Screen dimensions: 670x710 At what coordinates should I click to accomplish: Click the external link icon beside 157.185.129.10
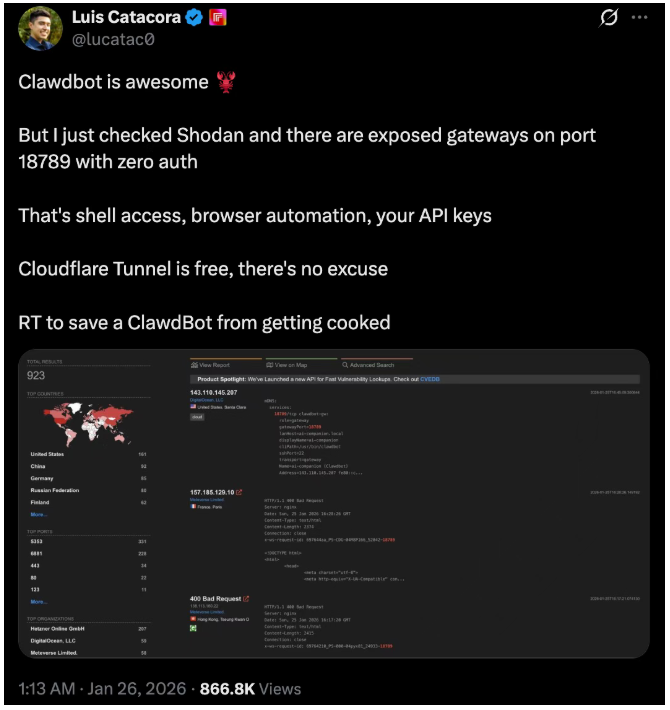[x=240, y=492]
